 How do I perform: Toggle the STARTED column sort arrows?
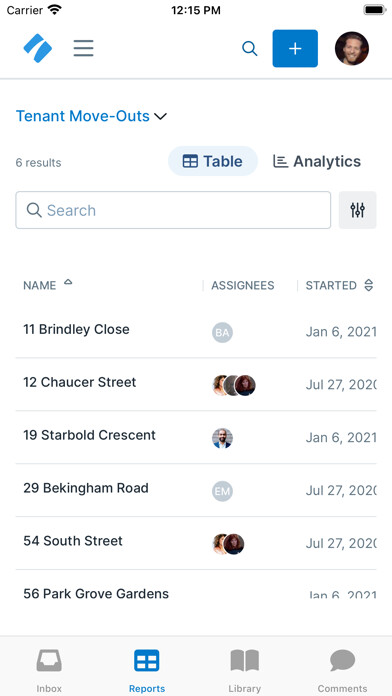tap(368, 285)
